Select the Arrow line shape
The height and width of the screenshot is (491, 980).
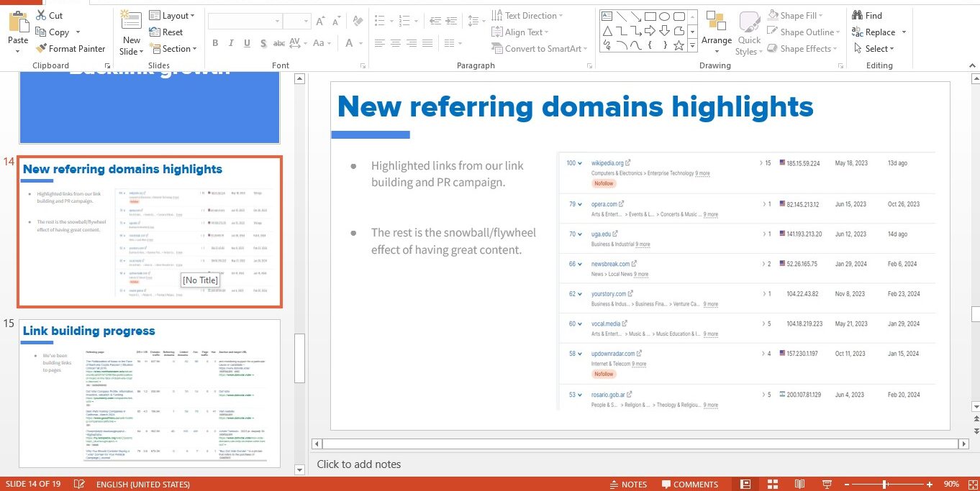point(636,16)
